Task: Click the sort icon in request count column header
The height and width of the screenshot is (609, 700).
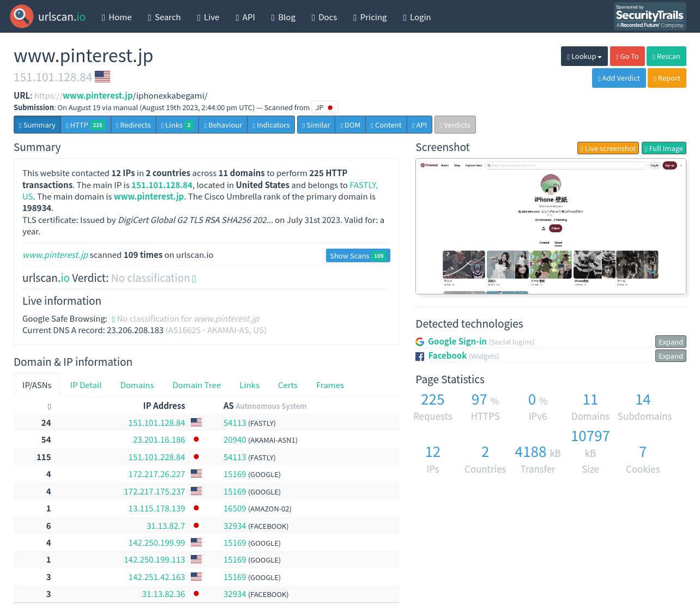Action: (x=49, y=407)
